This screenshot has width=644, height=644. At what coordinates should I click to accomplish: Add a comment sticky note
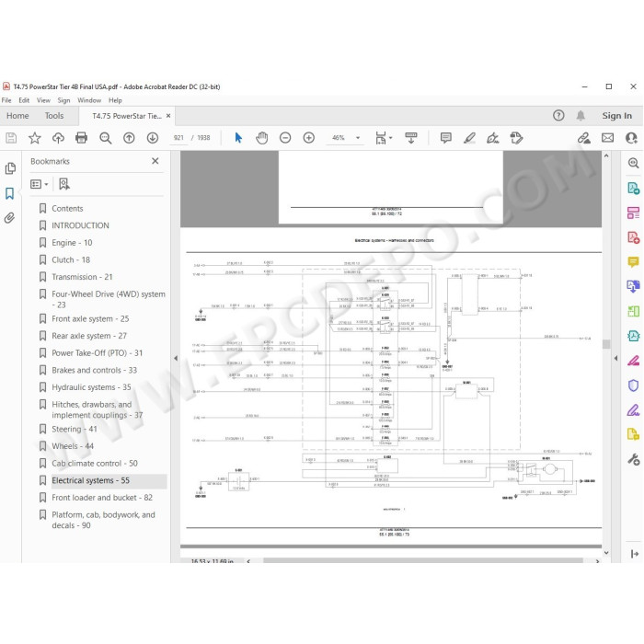tap(445, 138)
